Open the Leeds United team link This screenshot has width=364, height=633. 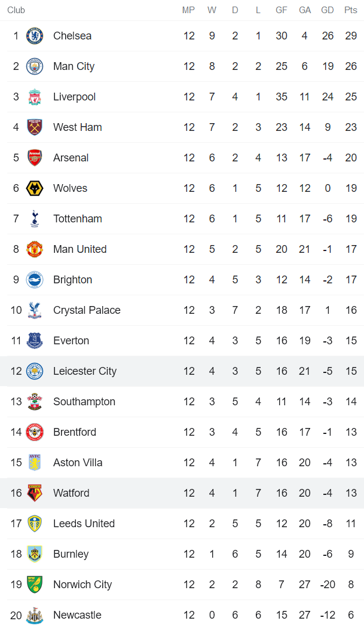click(x=84, y=524)
